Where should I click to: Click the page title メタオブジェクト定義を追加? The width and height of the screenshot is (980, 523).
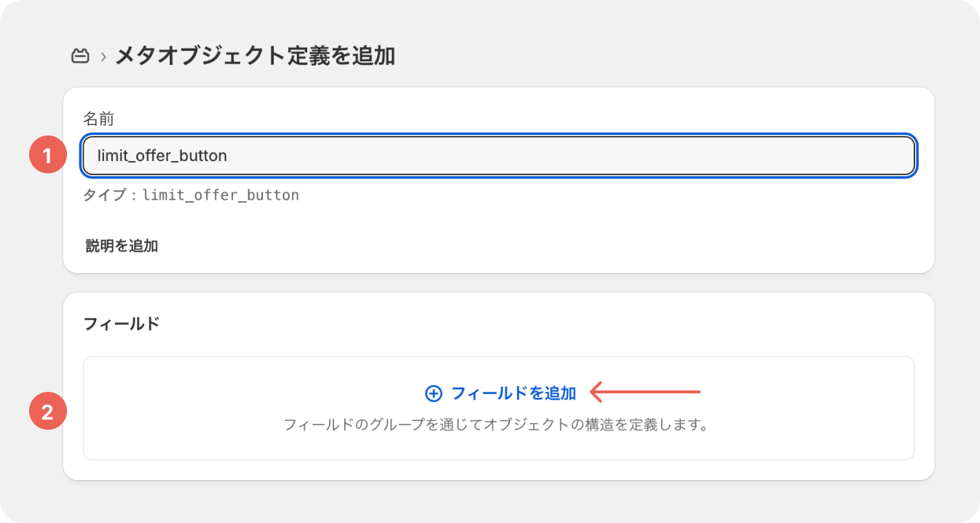click(255, 56)
